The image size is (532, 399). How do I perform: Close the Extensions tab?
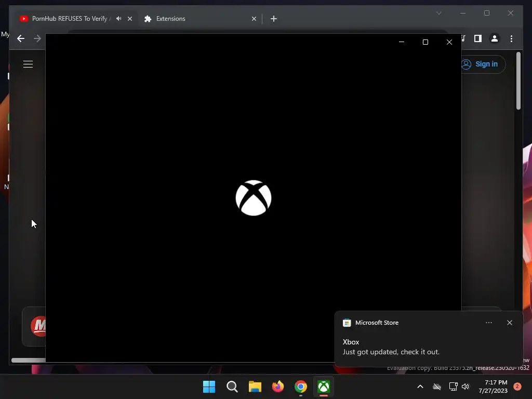point(254,19)
